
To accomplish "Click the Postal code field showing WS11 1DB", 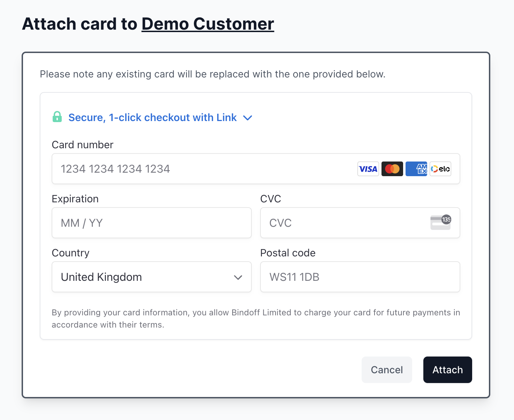I will tap(360, 277).
